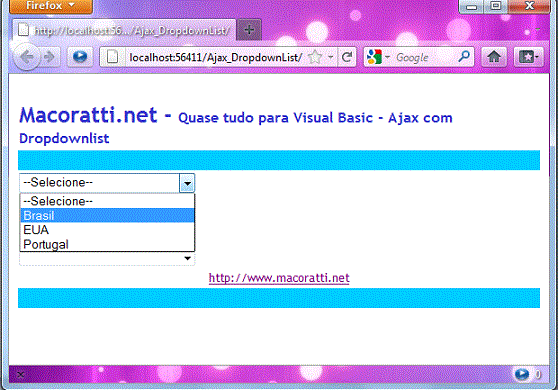Screen dimensions: 558x390
Task: Close the add-on bar with X
Action: click(x=21, y=374)
